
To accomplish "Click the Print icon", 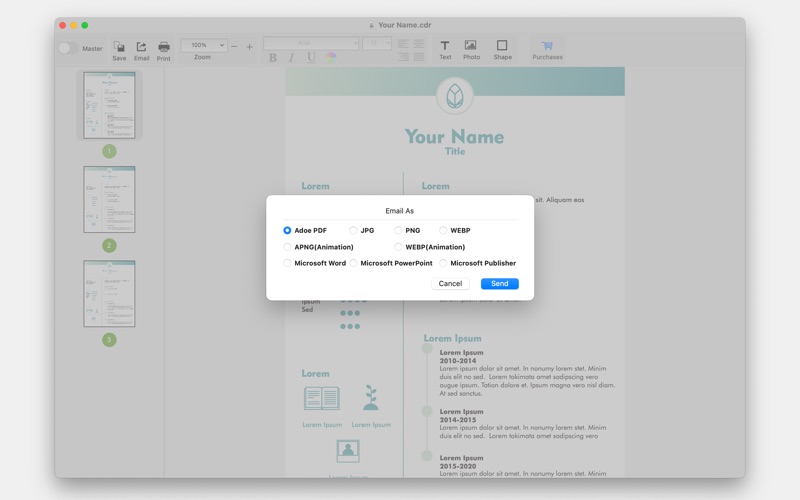I will (x=164, y=47).
